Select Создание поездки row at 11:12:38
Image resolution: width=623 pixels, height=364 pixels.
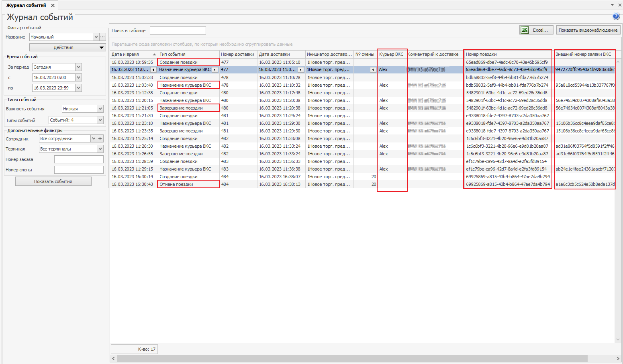(x=363, y=93)
